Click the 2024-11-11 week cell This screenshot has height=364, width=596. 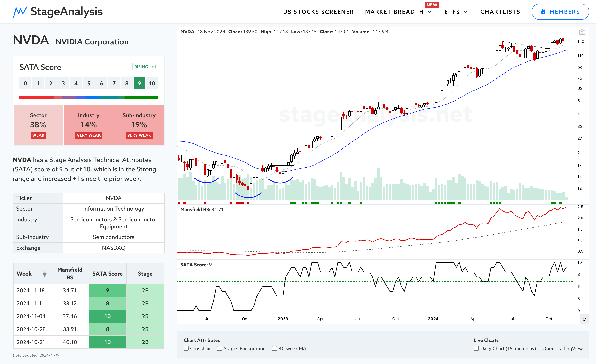(32, 303)
